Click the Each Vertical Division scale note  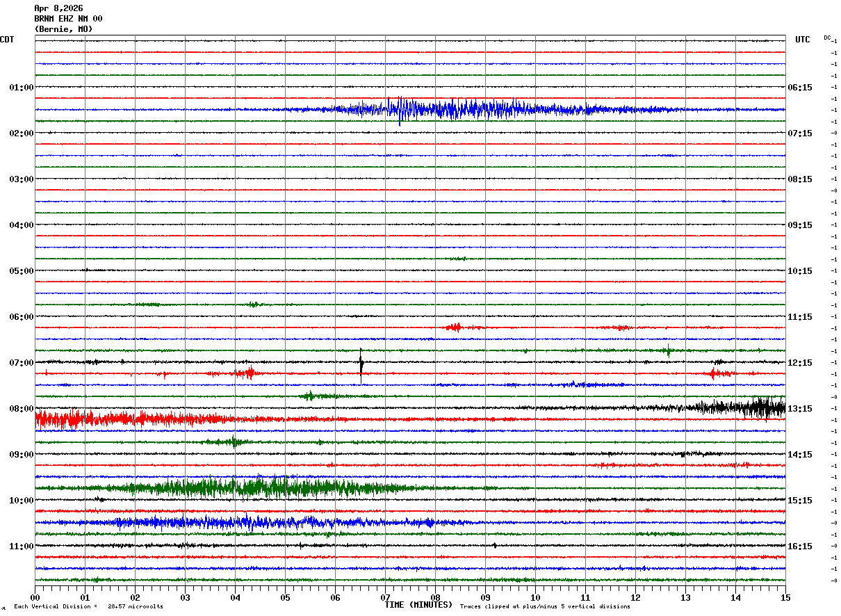click(88, 607)
